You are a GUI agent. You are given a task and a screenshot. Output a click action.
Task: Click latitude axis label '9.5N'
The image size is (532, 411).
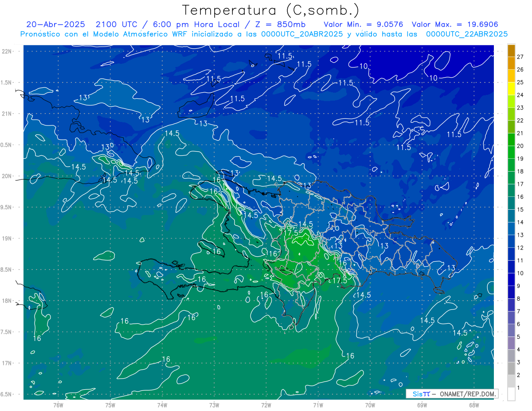point(7,207)
